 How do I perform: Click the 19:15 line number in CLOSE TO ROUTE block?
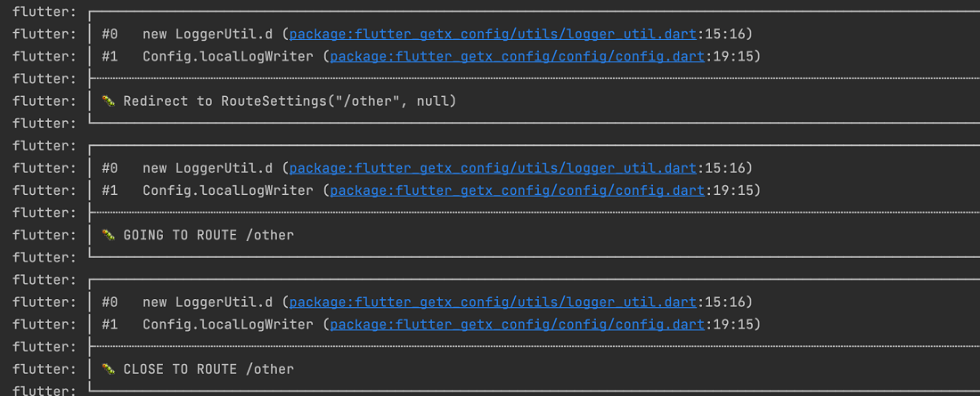coord(731,325)
